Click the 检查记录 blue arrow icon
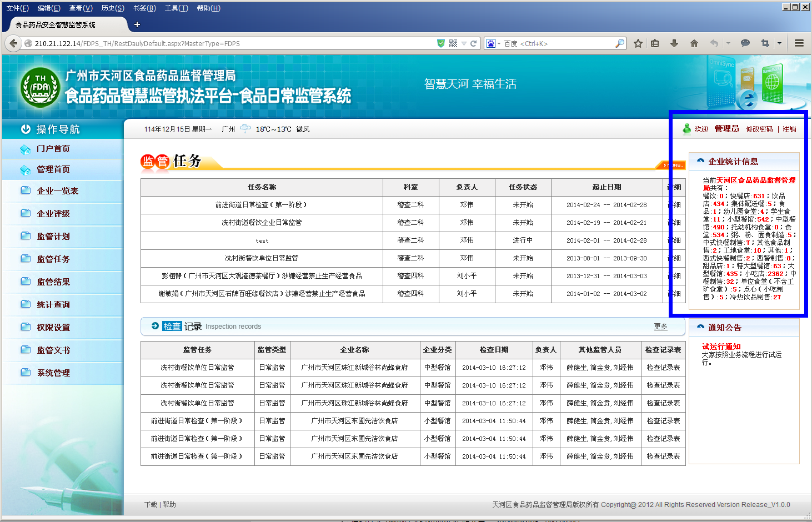This screenshot has height=522, width=812. tap(155, 326)
